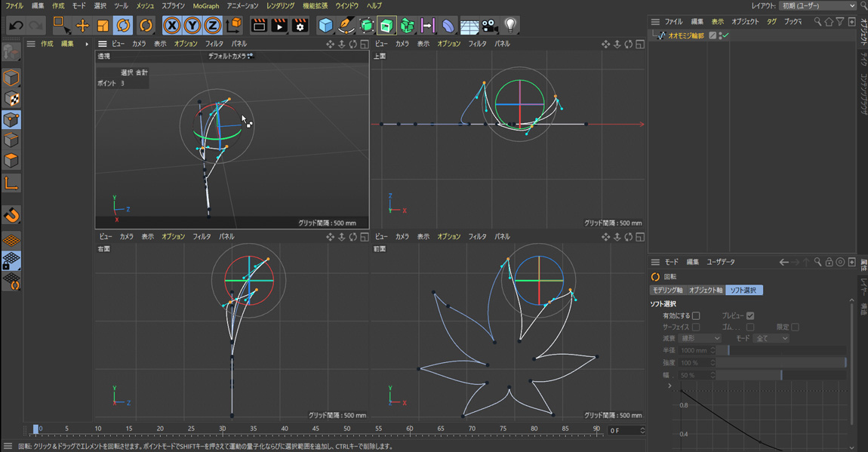Uncheck the プレビュー checkbox

coord(749,316)
